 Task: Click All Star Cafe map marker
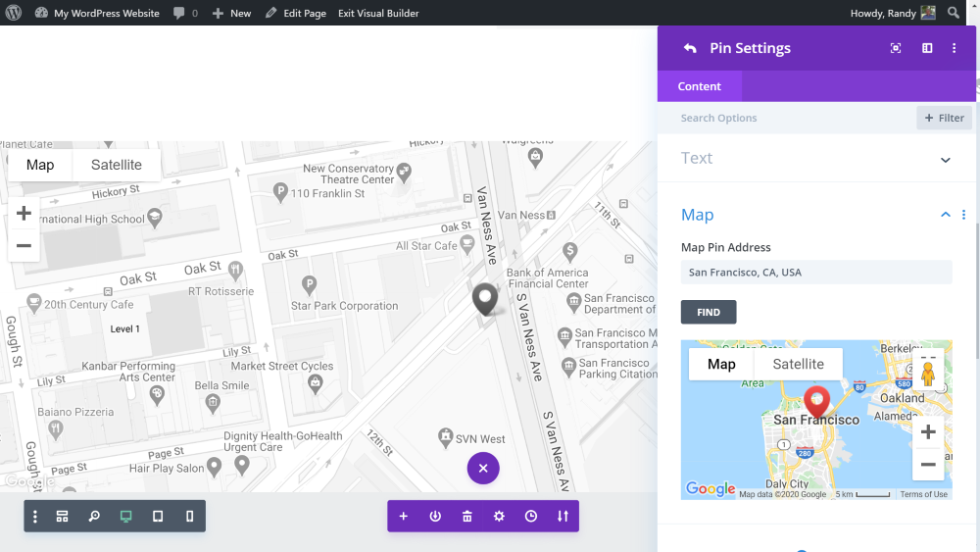click(x=466, y=244)
